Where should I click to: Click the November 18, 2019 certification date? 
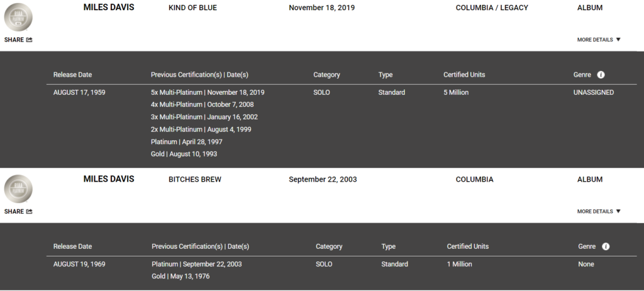[x=323, y=8]
